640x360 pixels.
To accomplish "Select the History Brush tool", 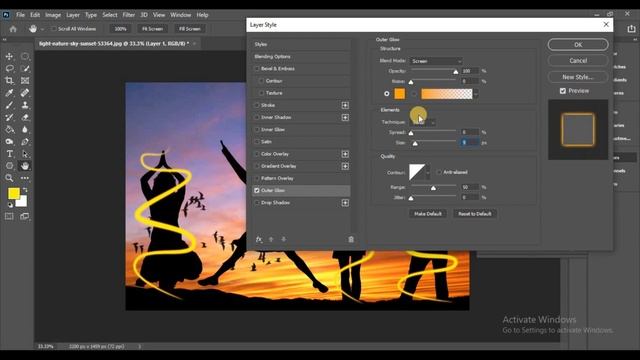I will [9, 118].
